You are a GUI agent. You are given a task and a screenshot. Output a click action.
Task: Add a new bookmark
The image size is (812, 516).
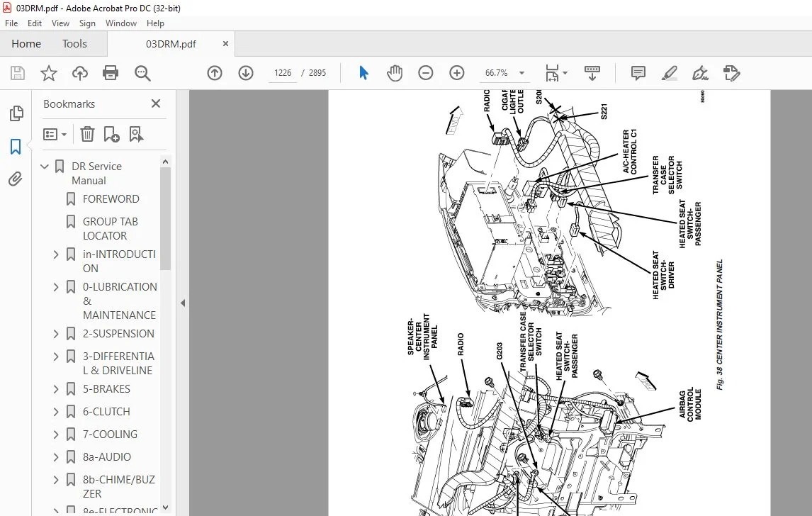pos(111,134)
